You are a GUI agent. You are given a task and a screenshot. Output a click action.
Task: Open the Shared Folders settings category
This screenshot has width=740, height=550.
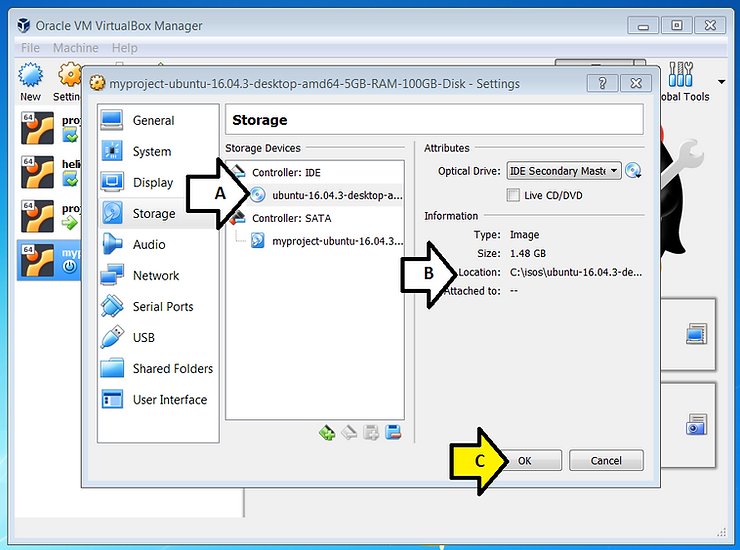pos(158,369)
